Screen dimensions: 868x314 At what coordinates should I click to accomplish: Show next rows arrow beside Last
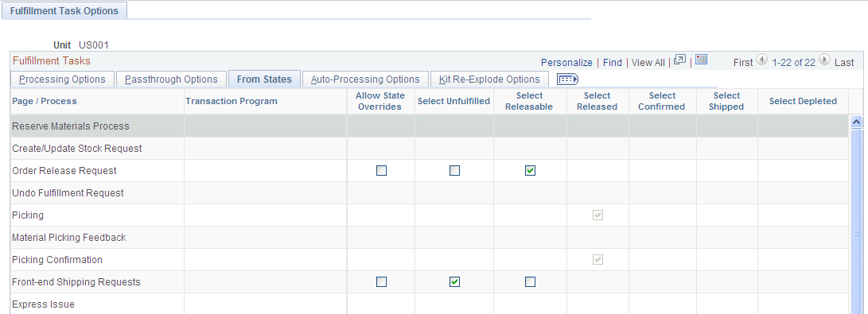pos(824,60)
